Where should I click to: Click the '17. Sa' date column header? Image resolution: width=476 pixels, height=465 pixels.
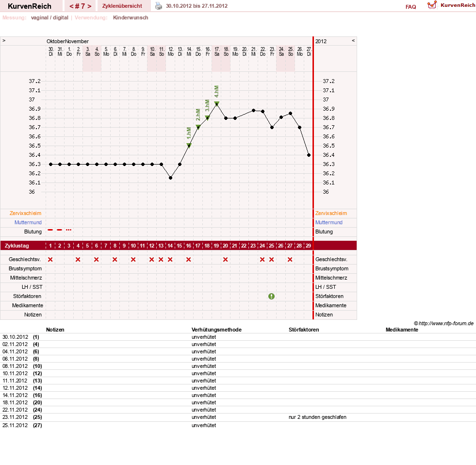point(217,51)
